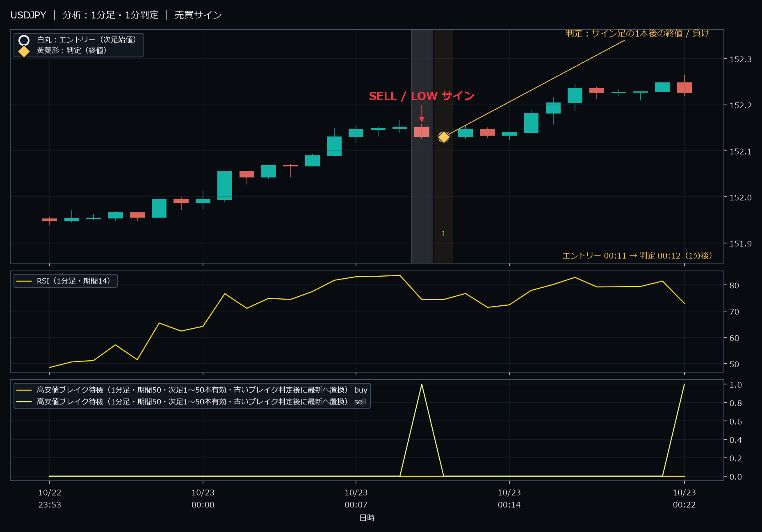This screenshot has height=532, width=762.
Task: Select the yellow diamond marker on the price chart
Action: point(443,137)
